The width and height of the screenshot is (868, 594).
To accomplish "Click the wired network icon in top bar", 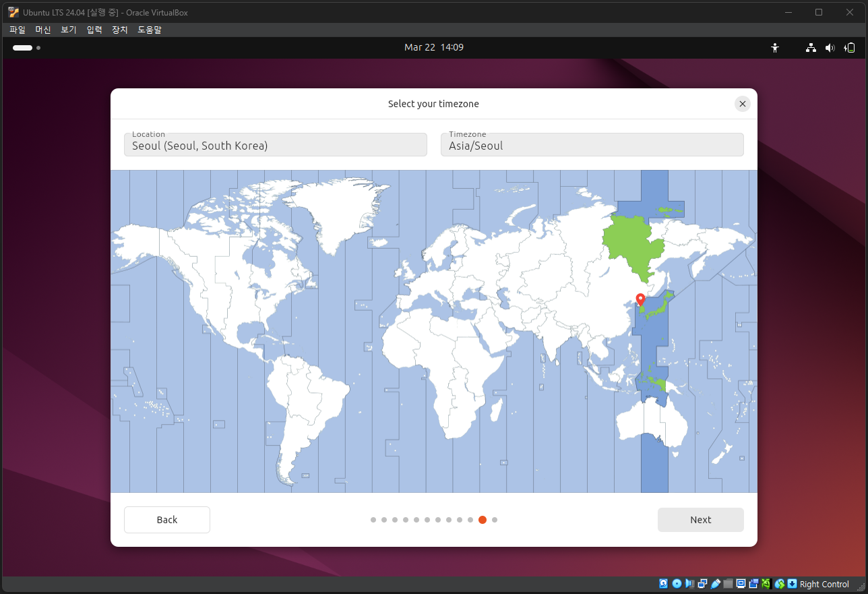I will [x=811, y=48].
